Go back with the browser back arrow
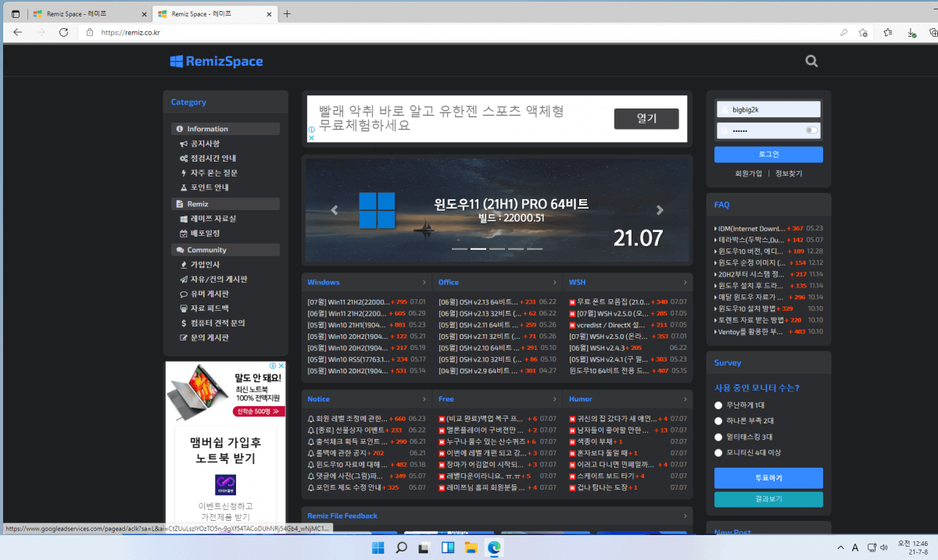Viewport: 938px width, 560px height. (18, 32)
